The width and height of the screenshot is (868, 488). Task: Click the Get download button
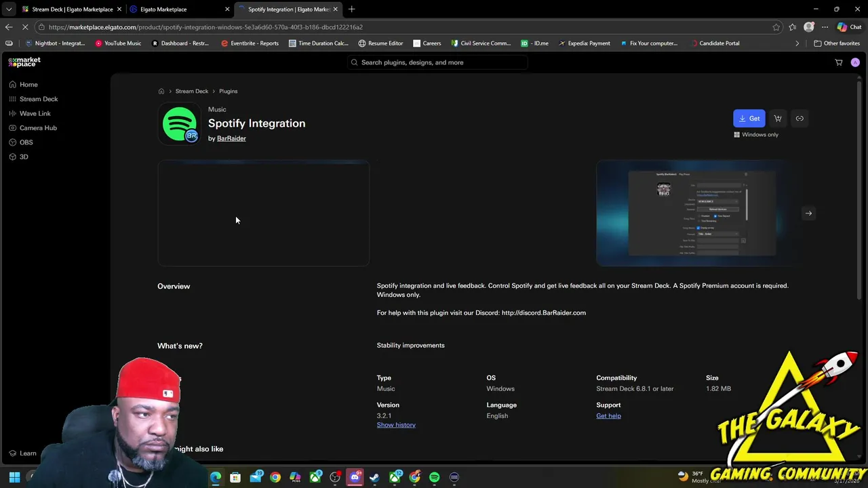(749, 119)
